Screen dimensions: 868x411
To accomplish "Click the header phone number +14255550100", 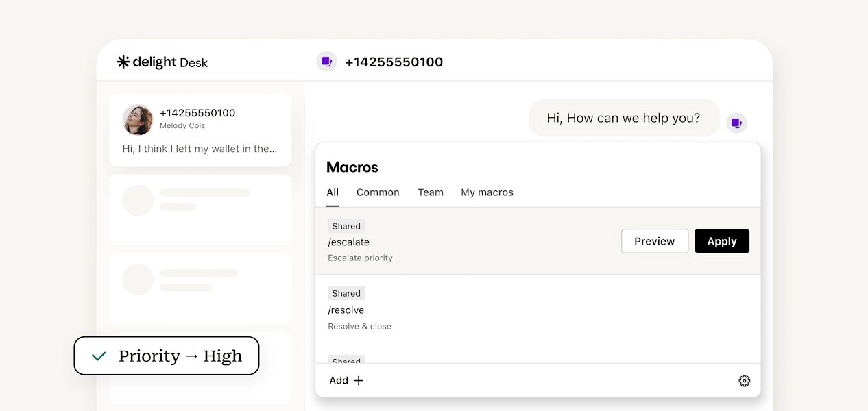I will click(x=394, y=62).
